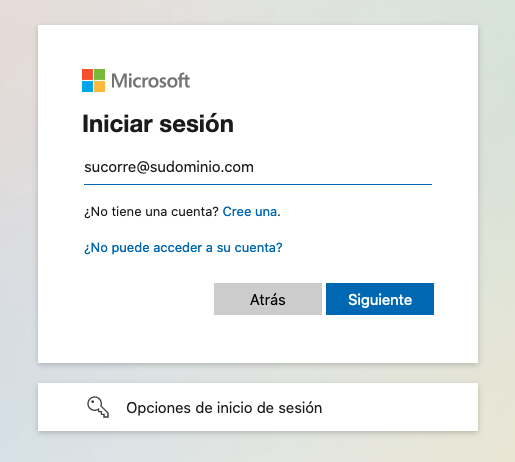Click the sudominio.com part of the email
Image resolution: width=515 pixels, height=462 pixels.
coord(202,167)
